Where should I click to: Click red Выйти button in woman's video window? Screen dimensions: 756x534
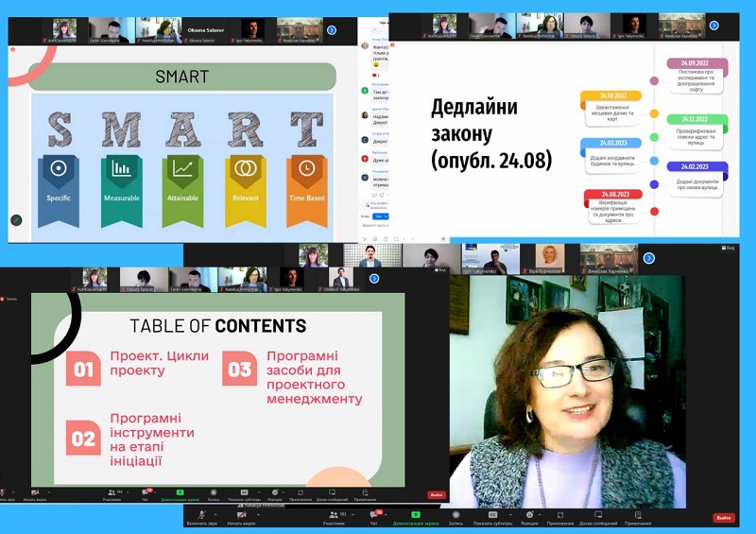pyautogui.click(x=723, y=518)
